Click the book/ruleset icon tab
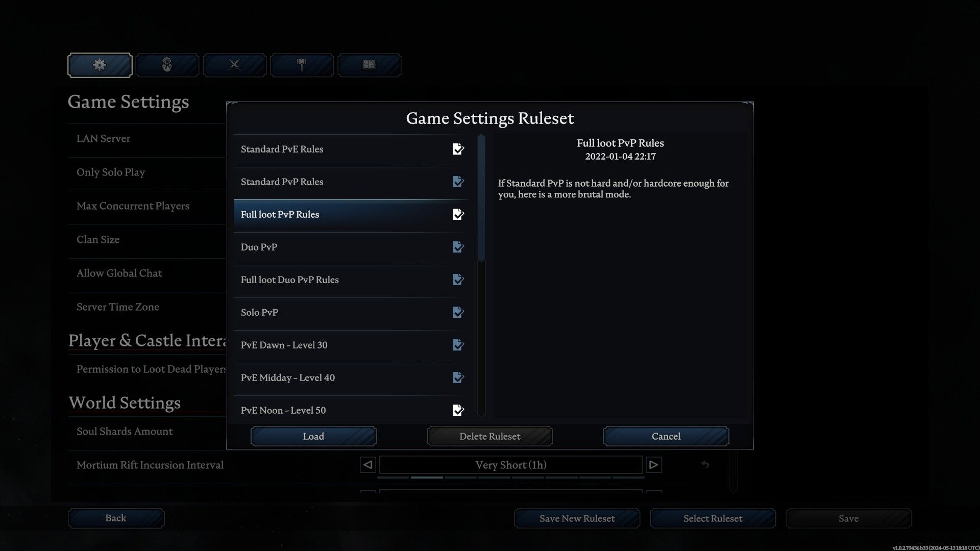Image resolution: width=980 pixels, height=551 pixels. [369, 65]
